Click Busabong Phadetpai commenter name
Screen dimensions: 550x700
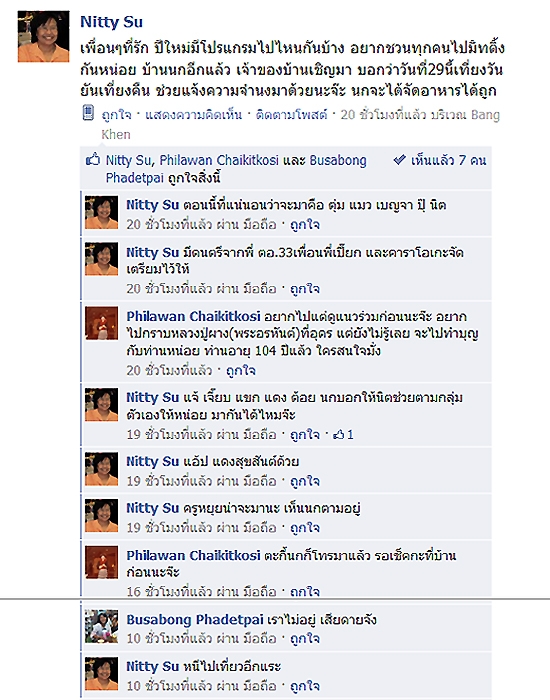tap(195, 620)
